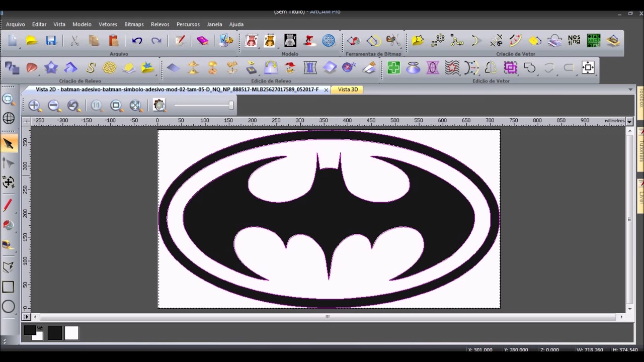
Task: Open the Arquivo menu
Action: [x=16, y=24]
